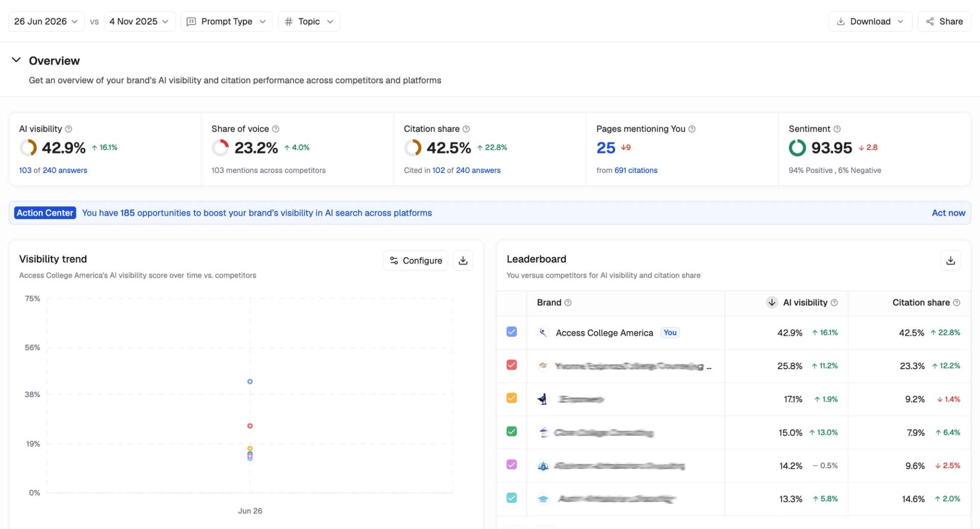This screenshot has height=529, width=980.
Task: Click the Share button
Action: 944,21
